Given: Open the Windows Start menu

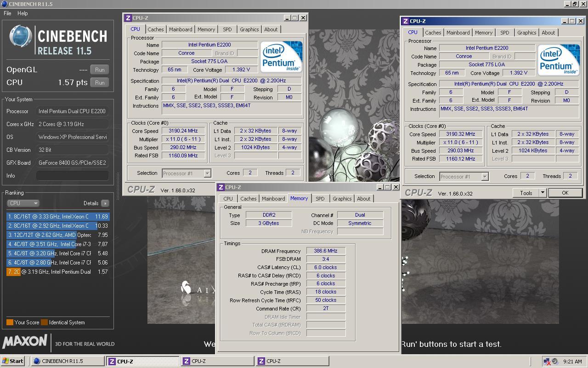Looking at the screenshot, I should (x=13, y=361).
